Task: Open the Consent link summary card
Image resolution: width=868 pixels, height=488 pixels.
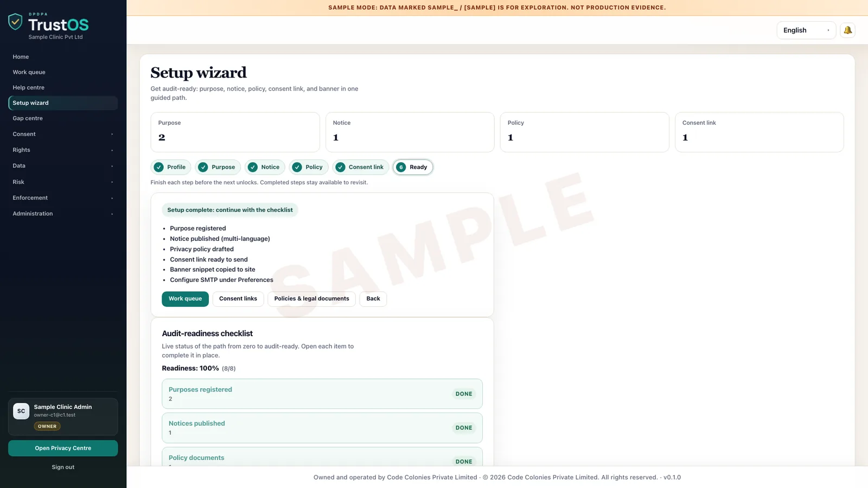Action: 759,132
